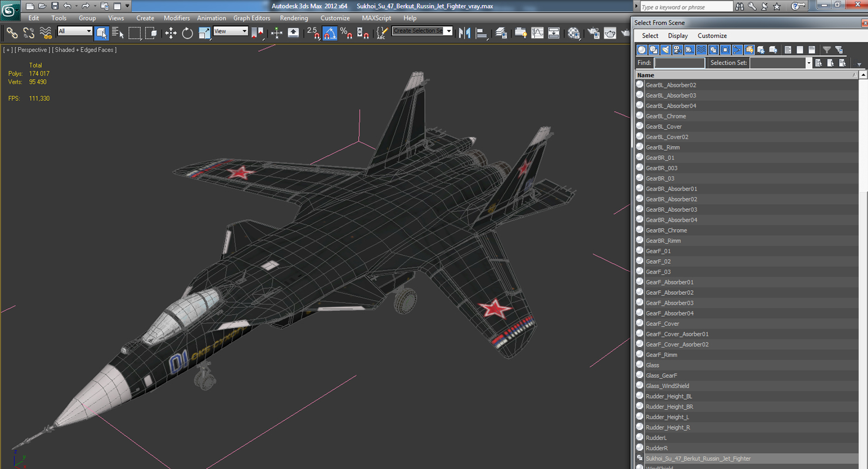The height and width of the screenshot is (469, 868).
Task: Click the Select and Manipulate icon
Action: pos(277,33)
